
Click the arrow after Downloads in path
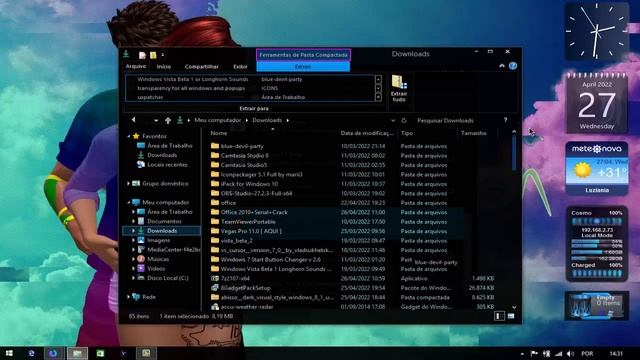coord(288,120)
